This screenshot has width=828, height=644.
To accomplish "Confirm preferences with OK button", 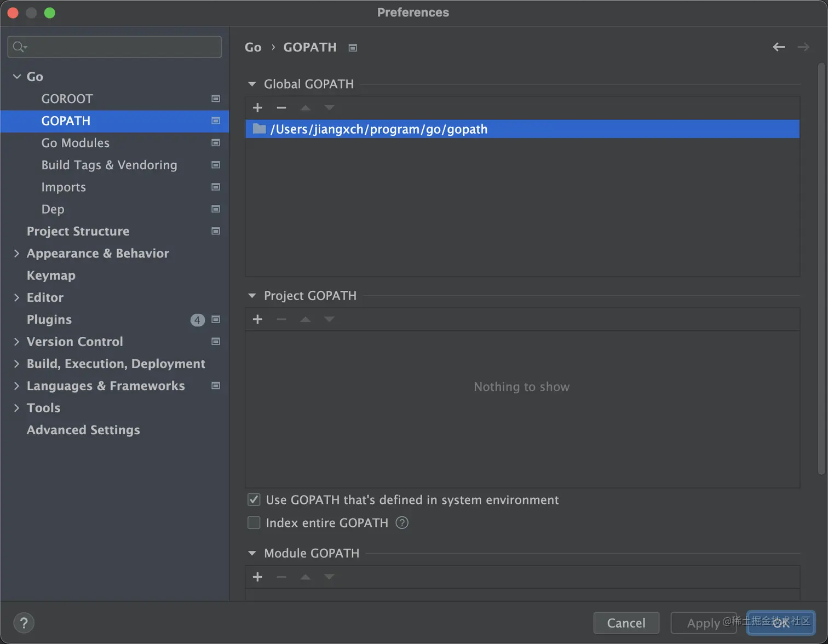I will [781, 623].
